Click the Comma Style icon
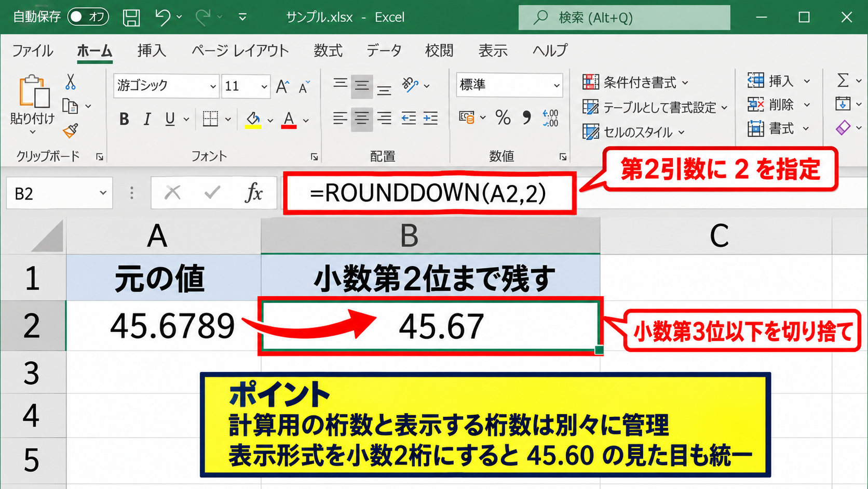868x489 pixels. pyautogui.click(x=526, y=117)
